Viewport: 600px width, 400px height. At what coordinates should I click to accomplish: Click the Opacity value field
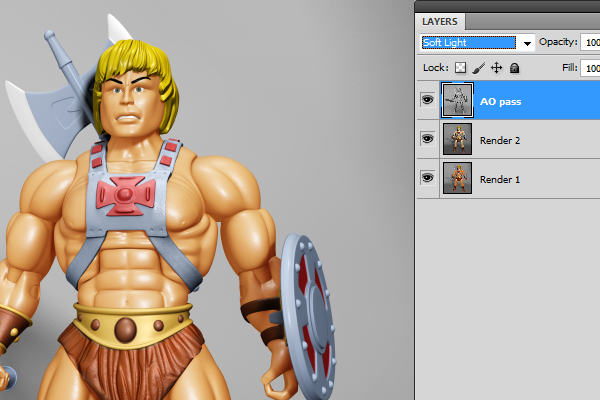click(x=590, y=42)
